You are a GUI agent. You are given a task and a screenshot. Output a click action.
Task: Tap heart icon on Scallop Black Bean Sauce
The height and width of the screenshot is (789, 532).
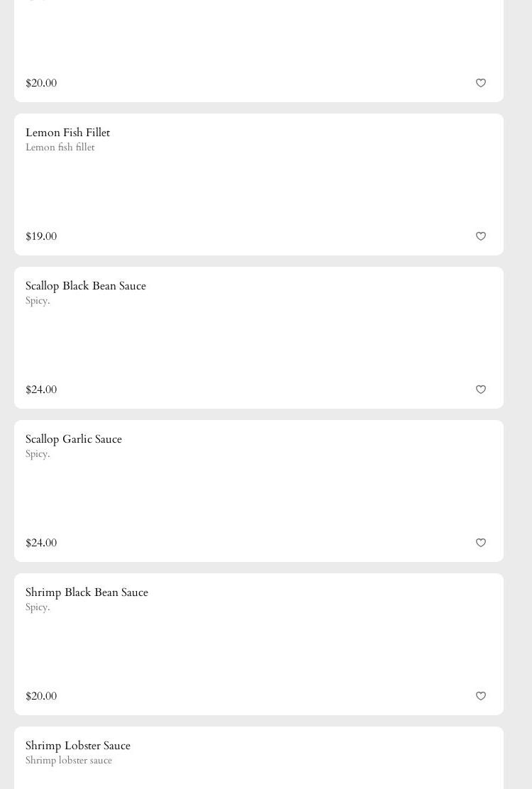pyautogui.click(x=481, y=390)
